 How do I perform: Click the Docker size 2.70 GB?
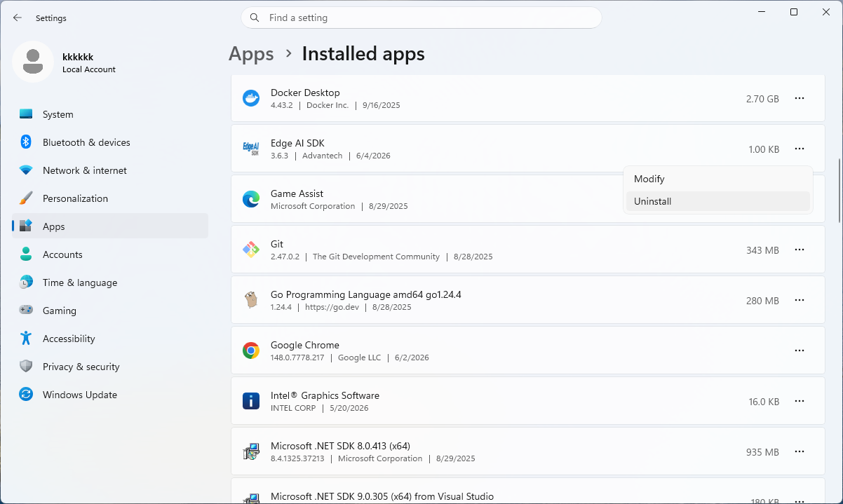762,99
